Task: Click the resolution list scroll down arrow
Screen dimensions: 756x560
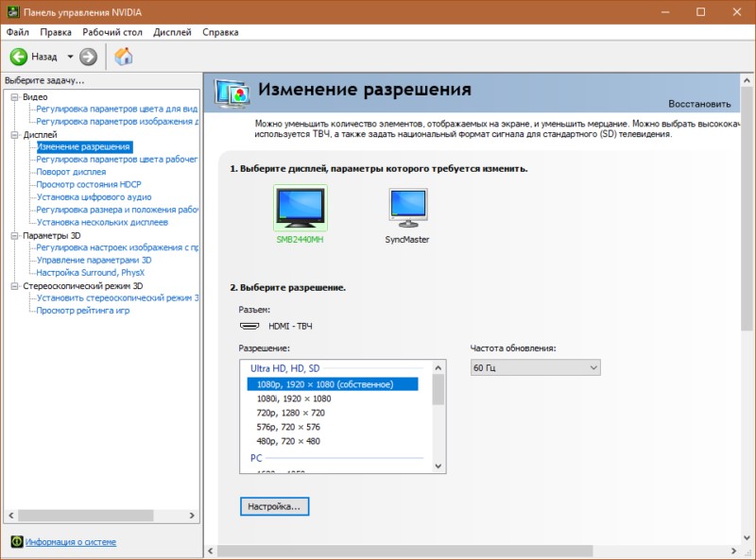Action: click(438, 466)
